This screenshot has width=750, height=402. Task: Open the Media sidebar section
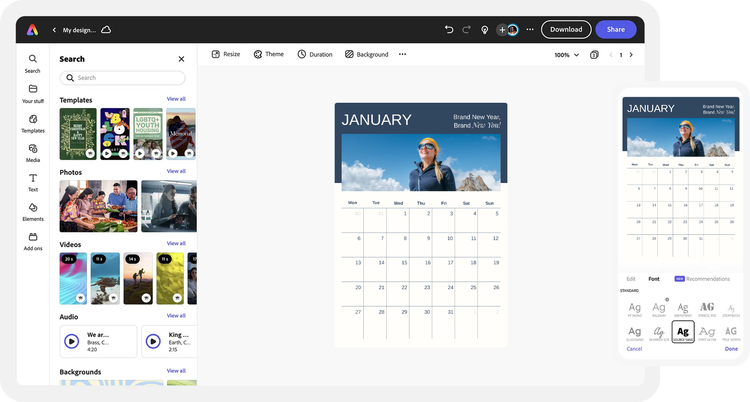(33, 153)
